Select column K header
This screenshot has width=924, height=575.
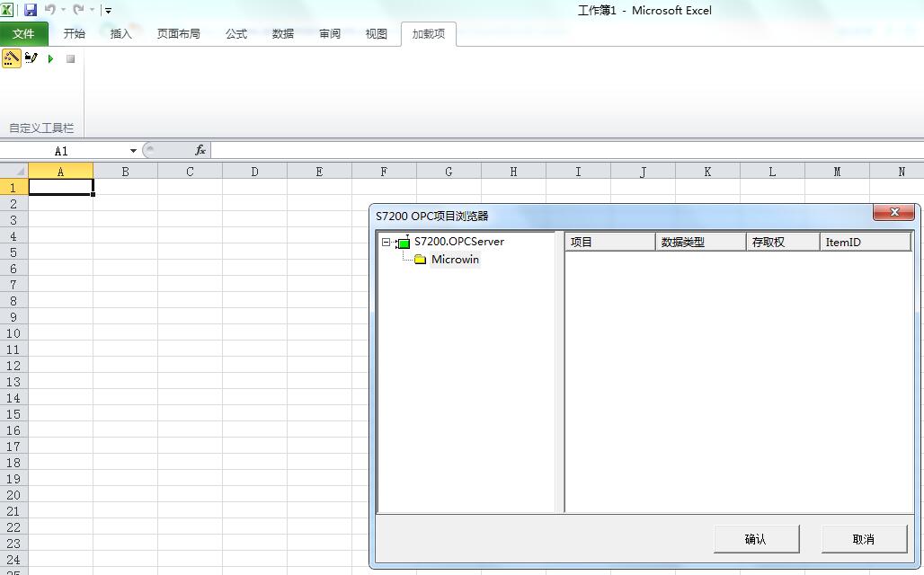click(x=707, y=172)
